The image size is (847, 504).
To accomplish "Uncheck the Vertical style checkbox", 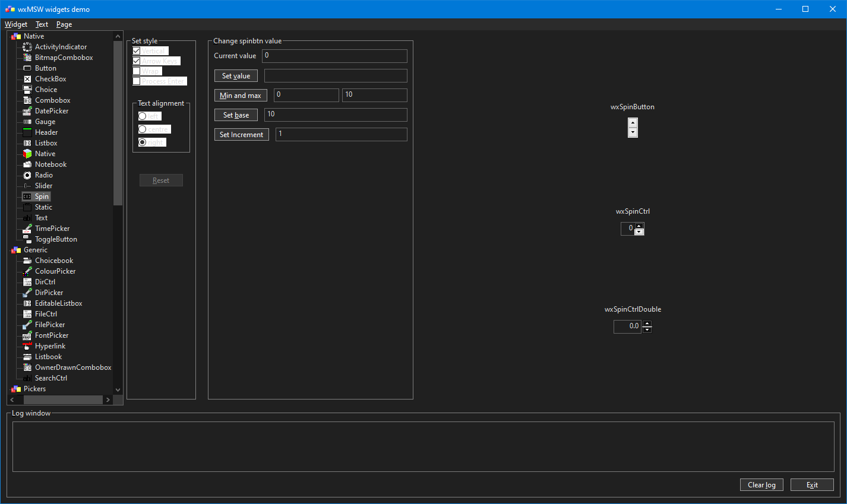I will coord(137,50).
